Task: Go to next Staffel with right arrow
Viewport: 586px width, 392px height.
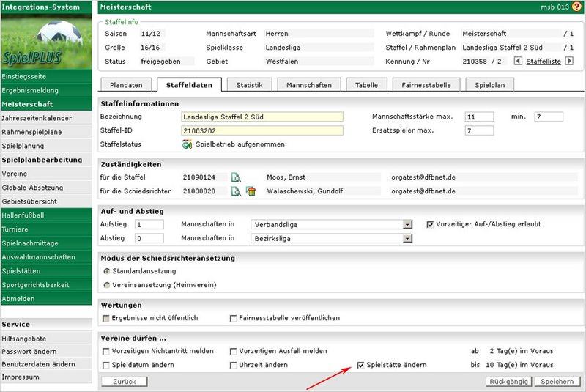Action: pos(568,61)
